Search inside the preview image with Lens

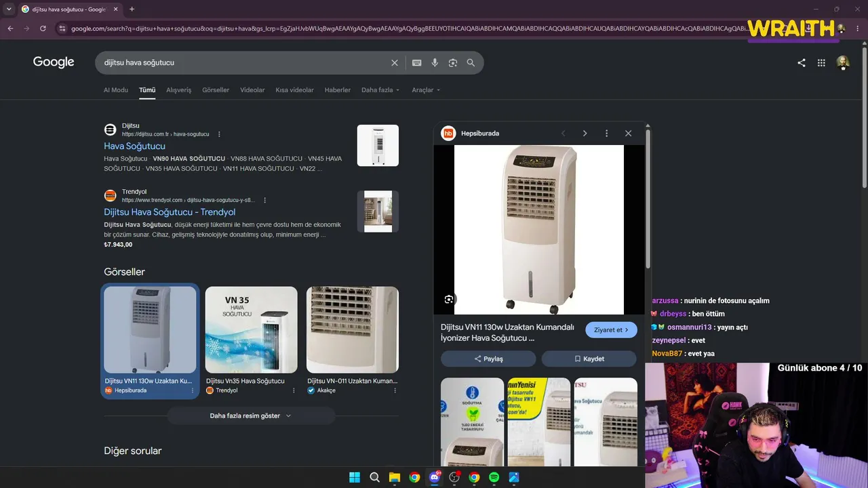(x=449, y=300)
